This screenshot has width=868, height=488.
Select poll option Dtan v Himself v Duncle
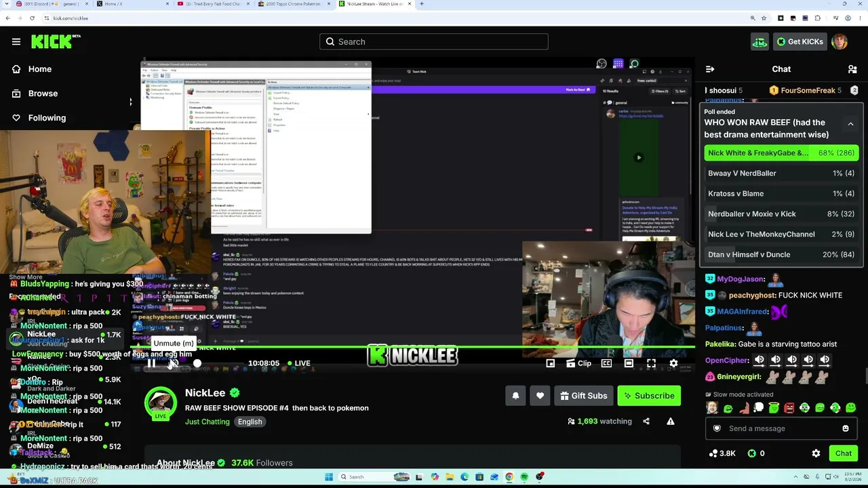pyautogui.click(x=781, y=255)
